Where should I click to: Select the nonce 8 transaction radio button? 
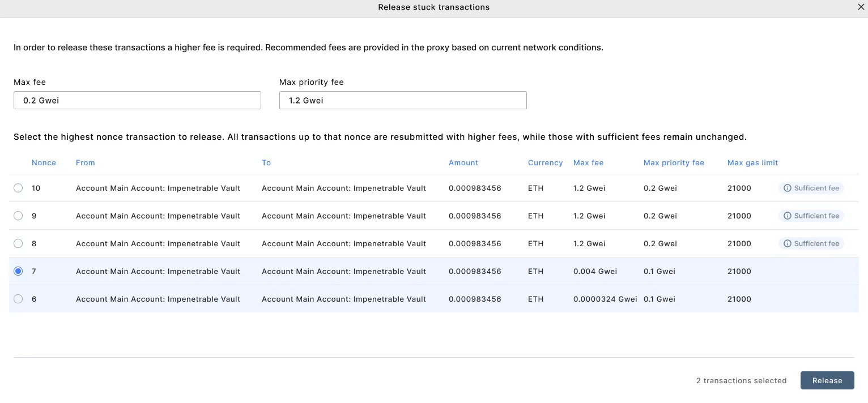18,243
